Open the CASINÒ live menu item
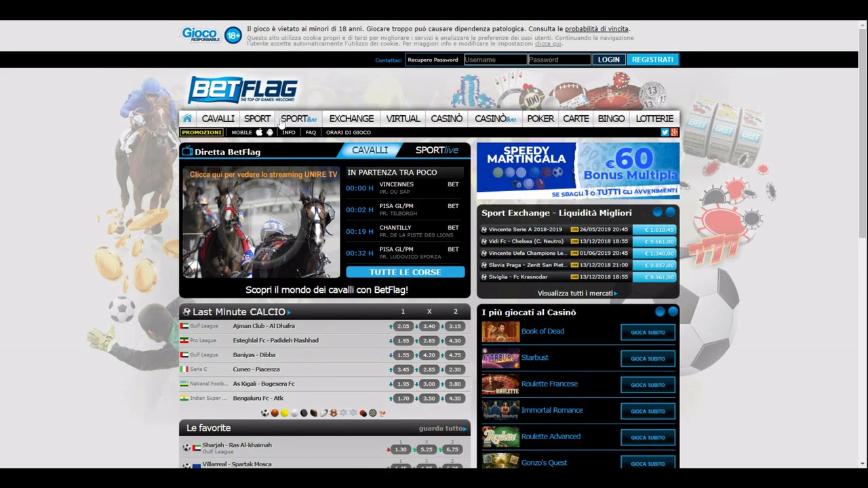868x488 pixels. coord(496,119)
